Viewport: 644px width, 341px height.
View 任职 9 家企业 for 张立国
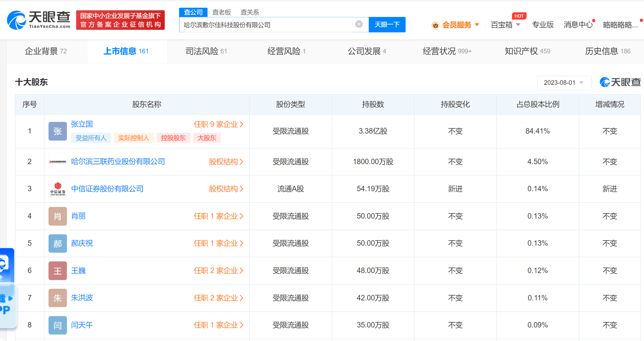tap(218, 124)
